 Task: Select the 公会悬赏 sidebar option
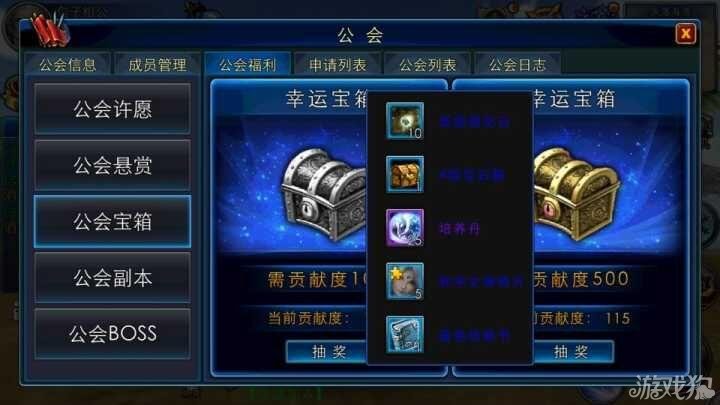tap(112, 165)
